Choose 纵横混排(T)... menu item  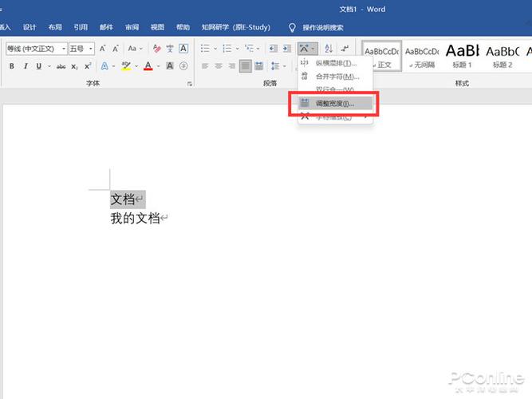tap(335, 63)
